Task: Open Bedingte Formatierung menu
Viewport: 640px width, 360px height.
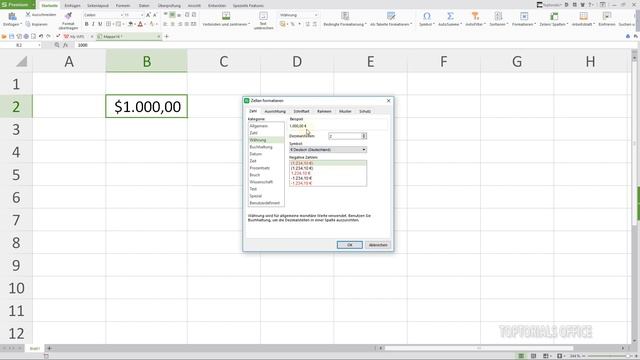Action: (x=345, y=24)
